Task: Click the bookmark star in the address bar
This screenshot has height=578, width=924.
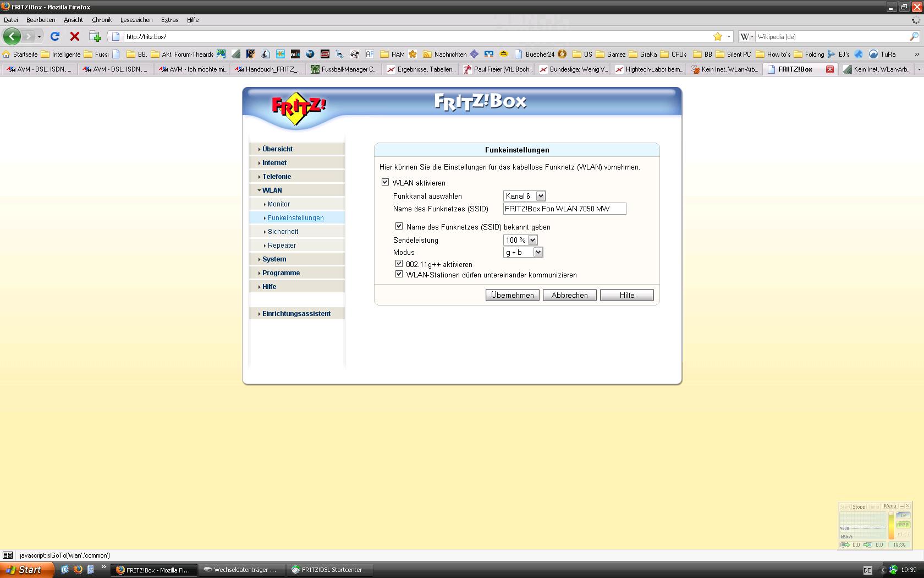Action: coord(718,36)
